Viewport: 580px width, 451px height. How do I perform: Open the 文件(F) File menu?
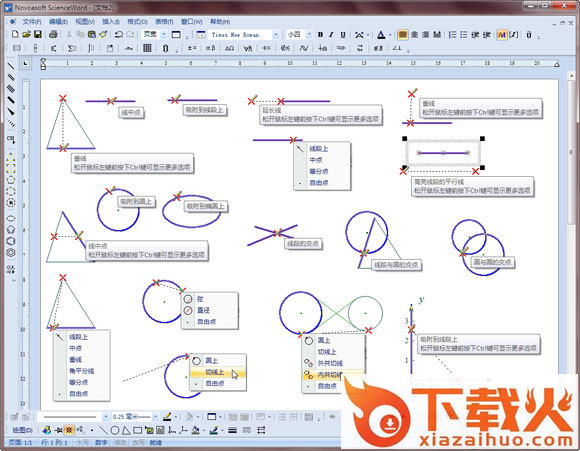tap(31, 22)
